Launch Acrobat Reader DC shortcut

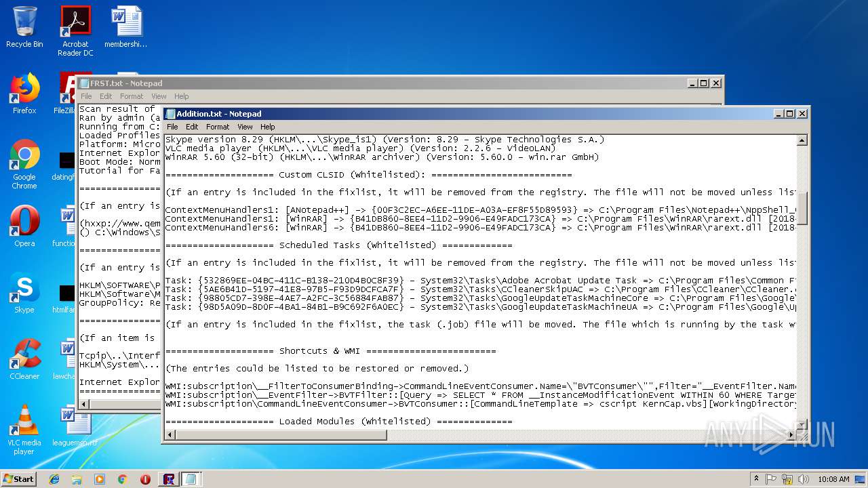[x=75, y=30]
